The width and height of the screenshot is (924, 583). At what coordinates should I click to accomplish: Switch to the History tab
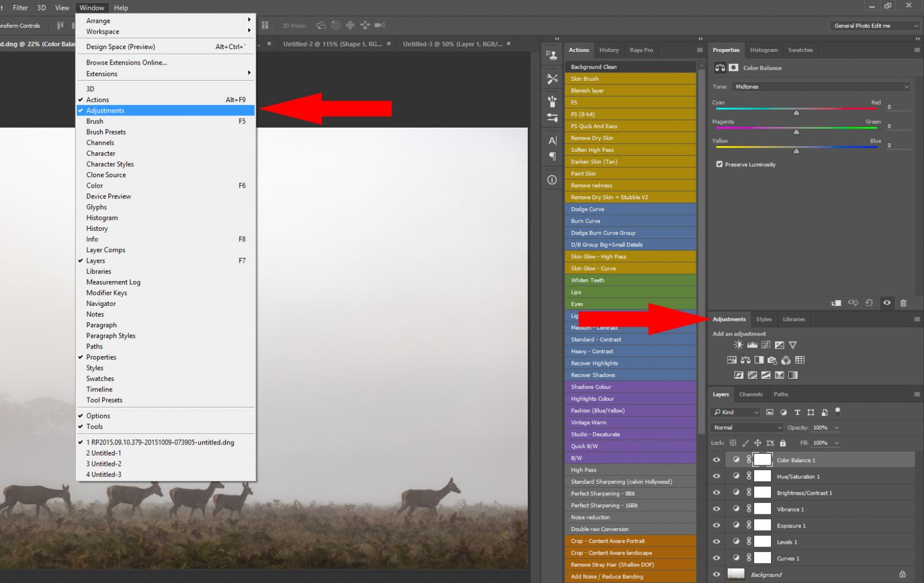(609, 50)
